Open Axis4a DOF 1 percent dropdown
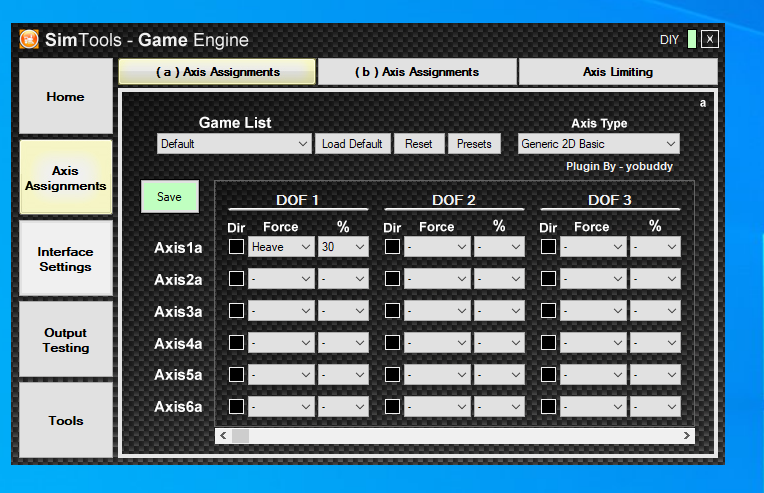Image resolution: width=764 pixels, height=493 pixels. (343, 343)
